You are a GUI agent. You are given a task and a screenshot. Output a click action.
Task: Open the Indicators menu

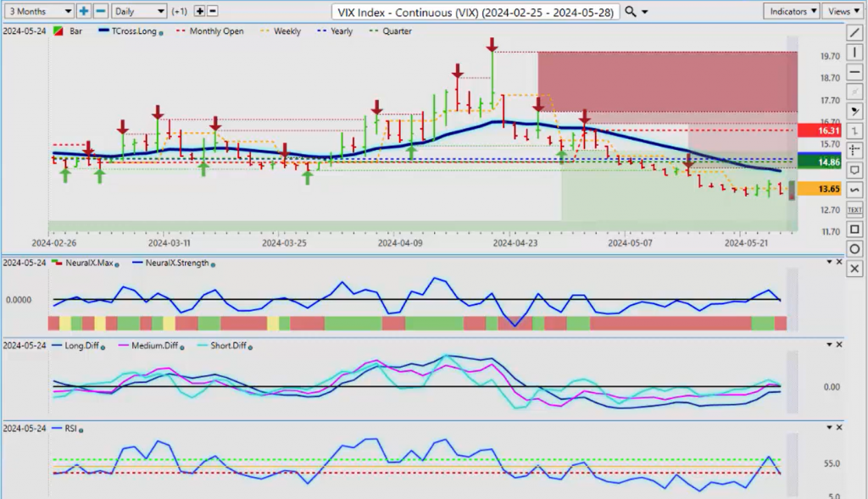point(791,11)
